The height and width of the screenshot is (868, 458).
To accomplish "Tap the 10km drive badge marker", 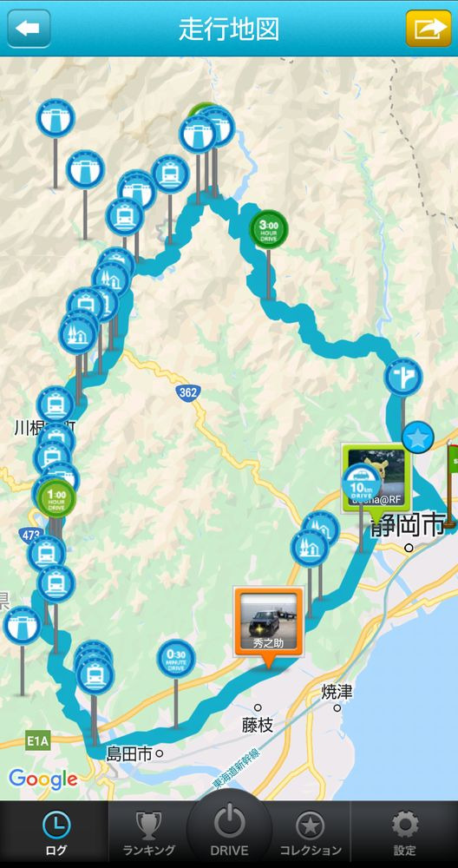I will [x=361, y=483].
